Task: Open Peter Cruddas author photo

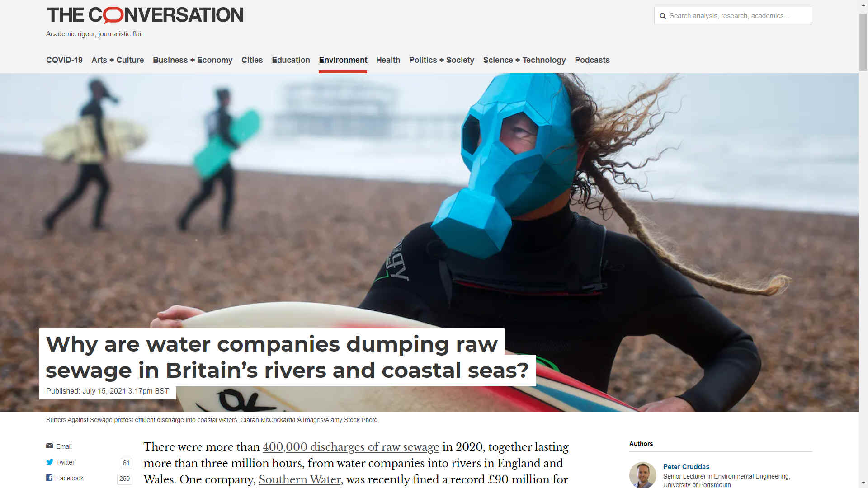Action: point(642,475)
